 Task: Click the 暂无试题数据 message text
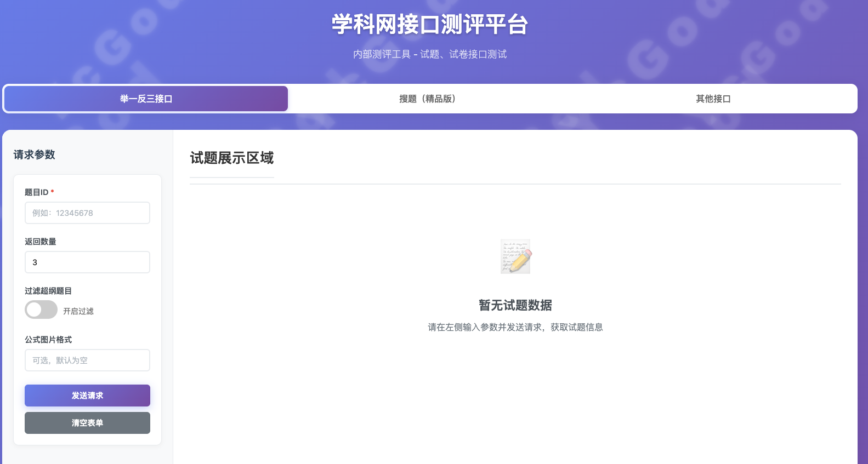[x=515, y=305]
